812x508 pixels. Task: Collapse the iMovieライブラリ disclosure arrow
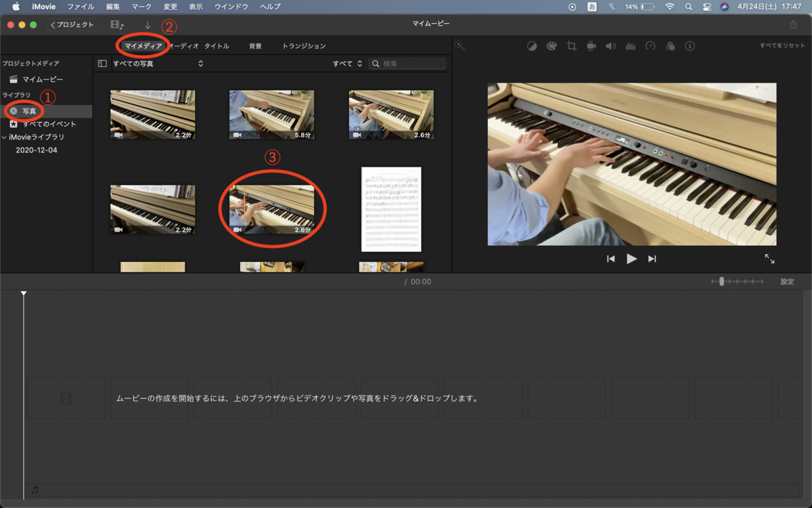tap(4, 137)
